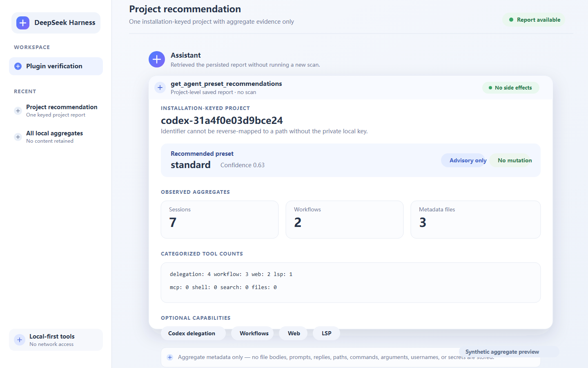This screenshot has width=588, height=368.
Task: Click the No side effects badge
Action: 511,88
